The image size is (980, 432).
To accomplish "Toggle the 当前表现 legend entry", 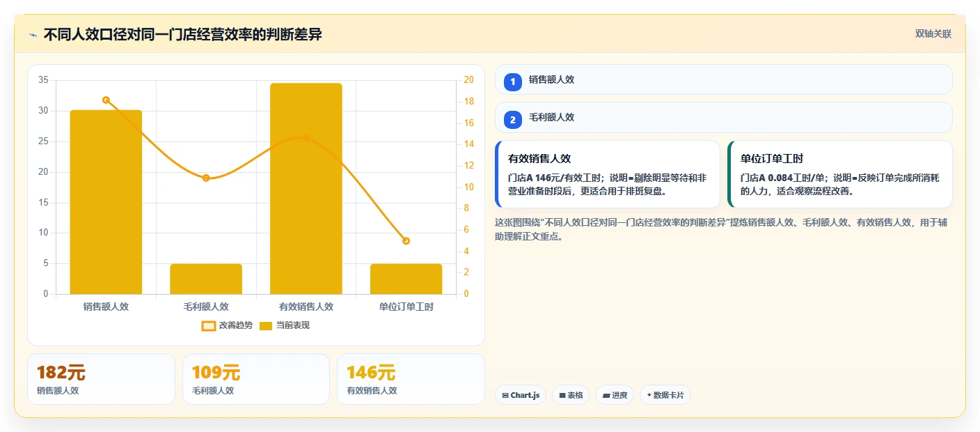I will 284,325.
